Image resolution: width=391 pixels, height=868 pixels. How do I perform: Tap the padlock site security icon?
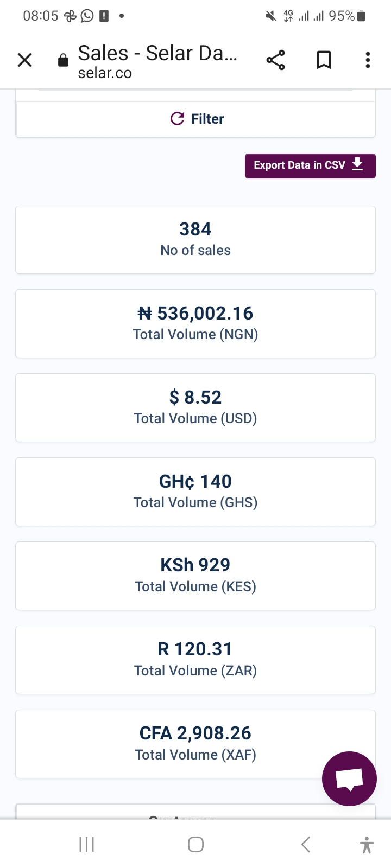point(64,60)
